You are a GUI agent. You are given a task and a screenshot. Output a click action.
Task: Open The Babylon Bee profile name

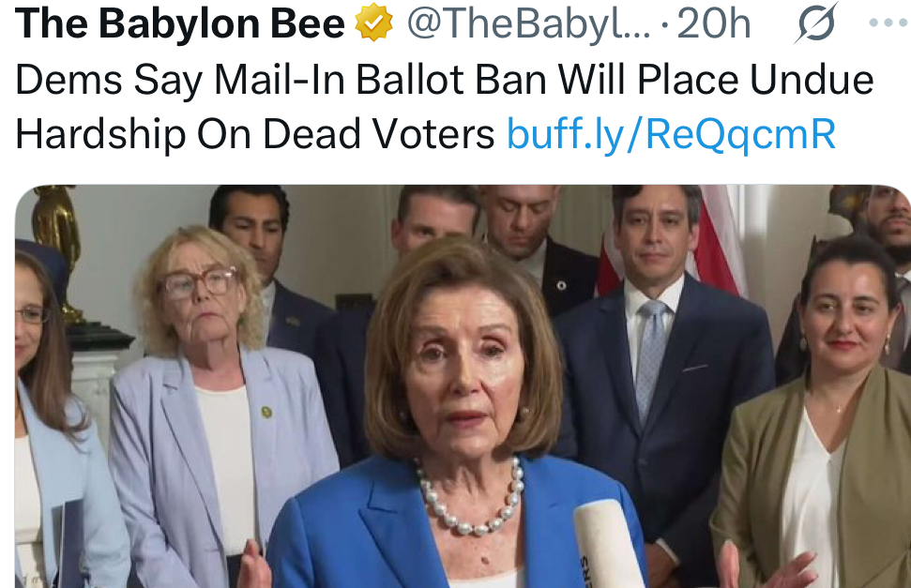tap(180, 23)
